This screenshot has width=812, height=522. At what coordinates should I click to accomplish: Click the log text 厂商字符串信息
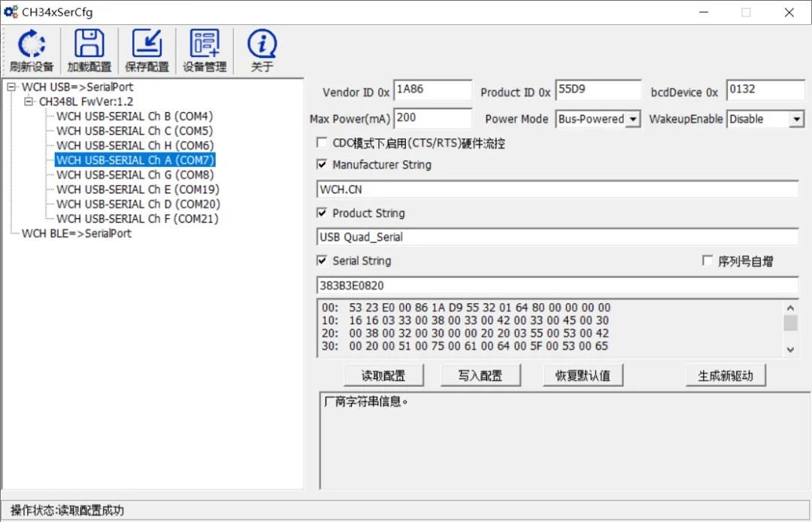click(365, 402)
